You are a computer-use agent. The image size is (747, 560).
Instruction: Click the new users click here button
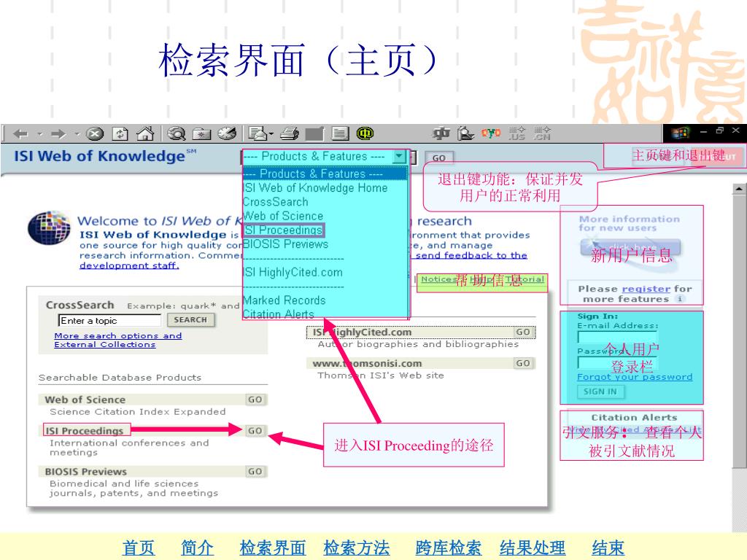[630, 248]
